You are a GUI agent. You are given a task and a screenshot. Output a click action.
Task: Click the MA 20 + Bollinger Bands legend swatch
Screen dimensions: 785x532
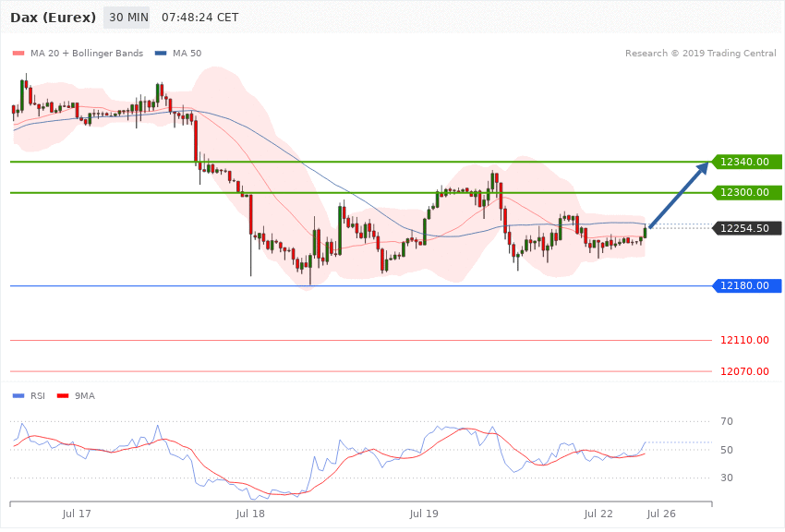coord(18,53)
